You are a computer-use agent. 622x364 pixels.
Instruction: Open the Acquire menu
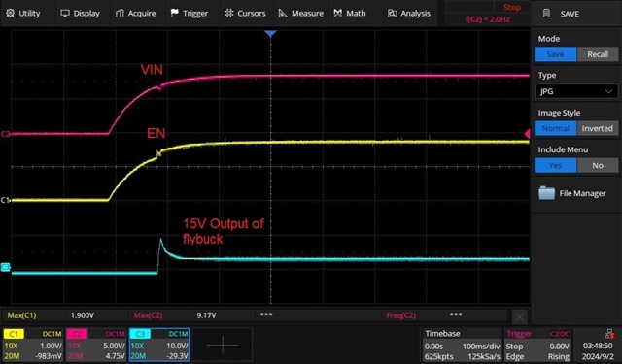point(135,13)
